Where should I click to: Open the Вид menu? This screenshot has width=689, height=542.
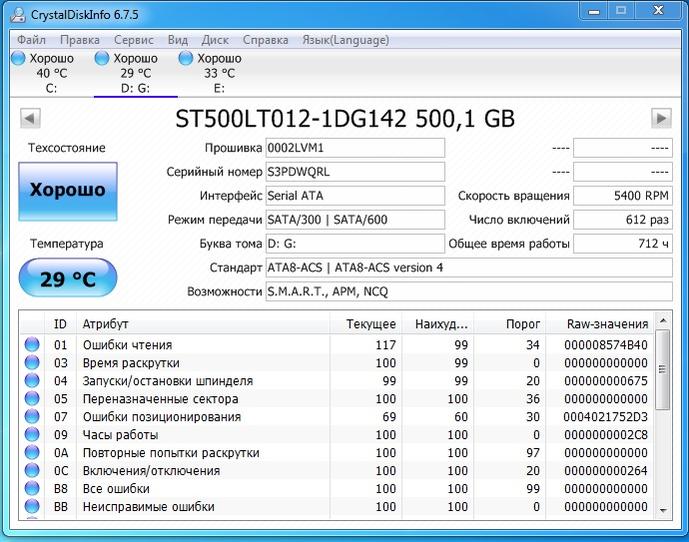pos(178,40)
